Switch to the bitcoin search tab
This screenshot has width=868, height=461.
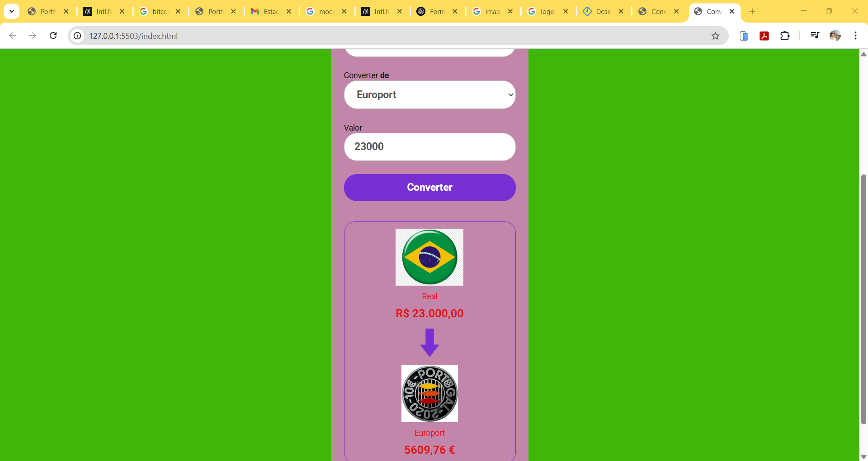[x=158, y=11]
